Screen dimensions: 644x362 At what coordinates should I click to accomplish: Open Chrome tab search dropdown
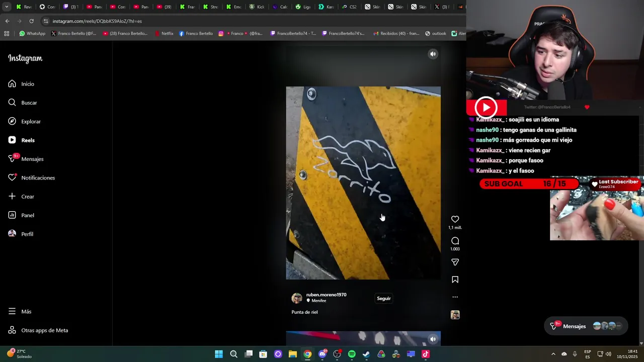pyautogui.click(x=7, y=7)
